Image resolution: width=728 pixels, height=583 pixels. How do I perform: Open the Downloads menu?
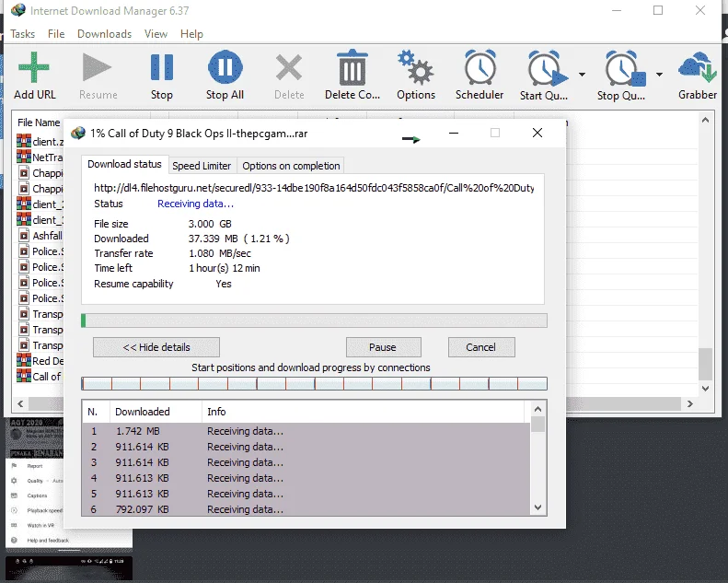(105, 34)
